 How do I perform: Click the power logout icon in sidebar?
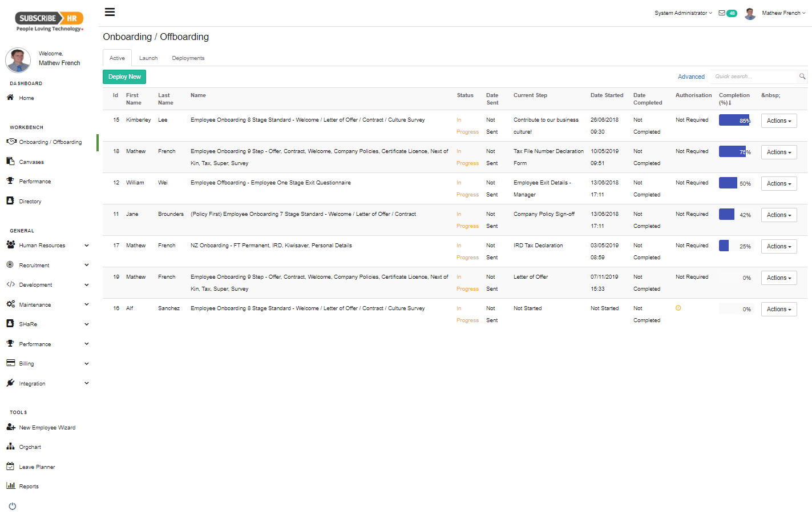(x=13, y=506)
